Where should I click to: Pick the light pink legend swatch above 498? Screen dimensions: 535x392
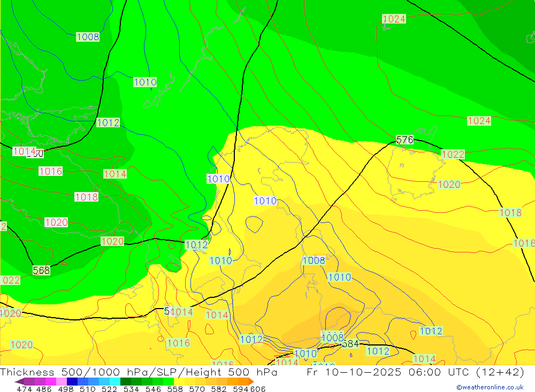click(x=62, y=381)
